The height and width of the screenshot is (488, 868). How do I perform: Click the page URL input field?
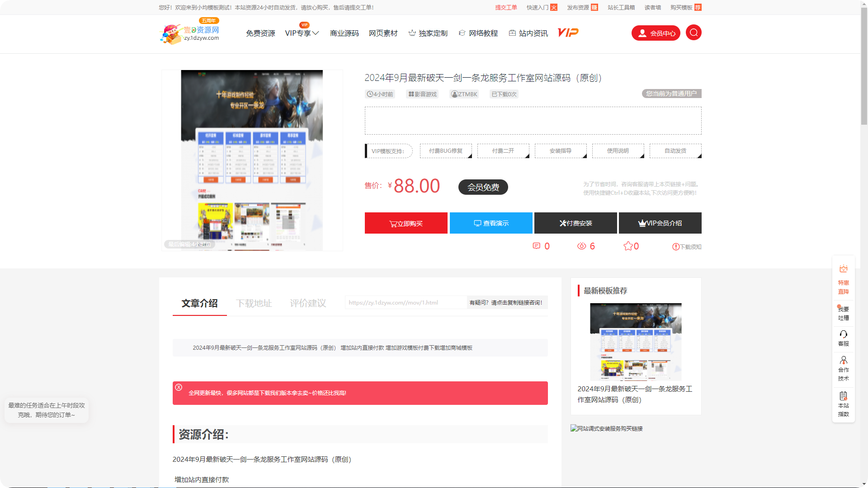[406, 302]
